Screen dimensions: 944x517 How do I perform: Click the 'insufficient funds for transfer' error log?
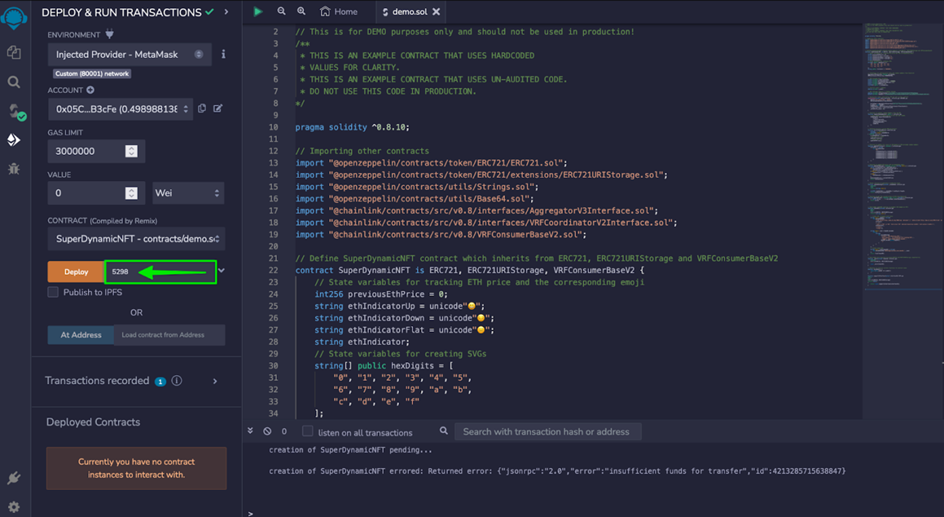click(x=557, y=471)
